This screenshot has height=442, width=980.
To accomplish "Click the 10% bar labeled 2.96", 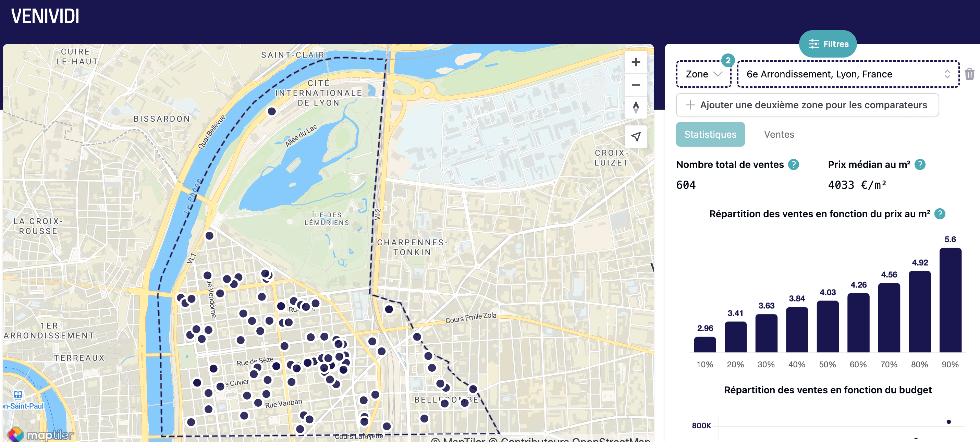I will (x=705, y=344).
